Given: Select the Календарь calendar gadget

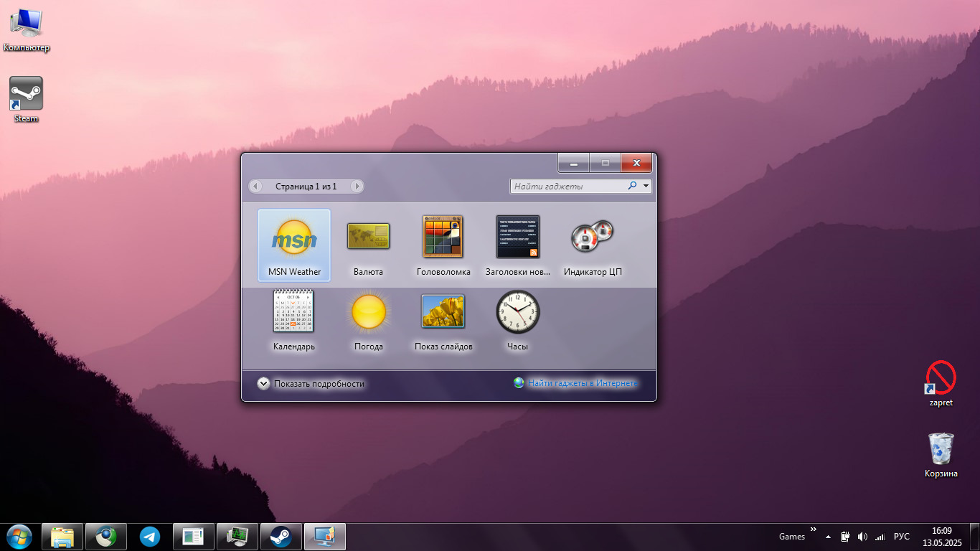Looking at the screenshot, I should (x=293, y=319).
